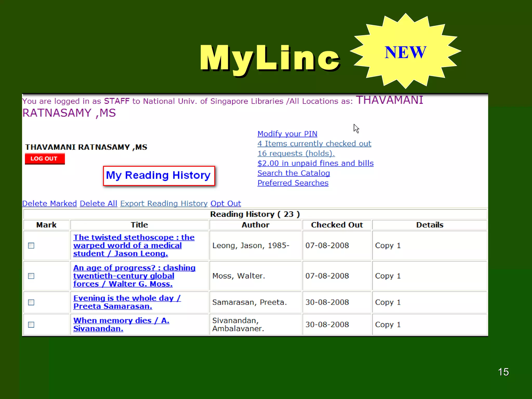Click the Checked Out column header
532x399 pixels.
click(x=337, y=225)
